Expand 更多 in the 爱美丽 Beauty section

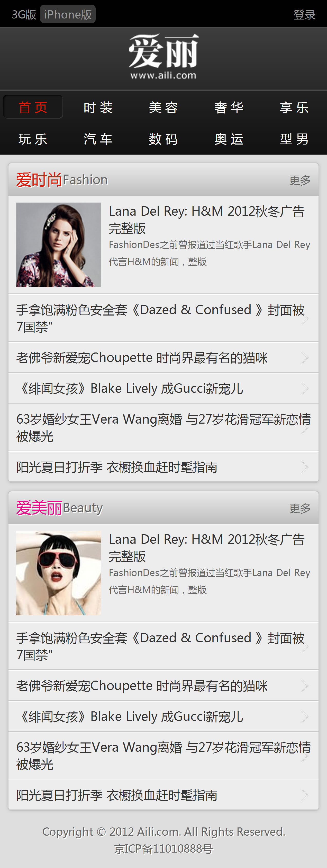tap(300, 508)
